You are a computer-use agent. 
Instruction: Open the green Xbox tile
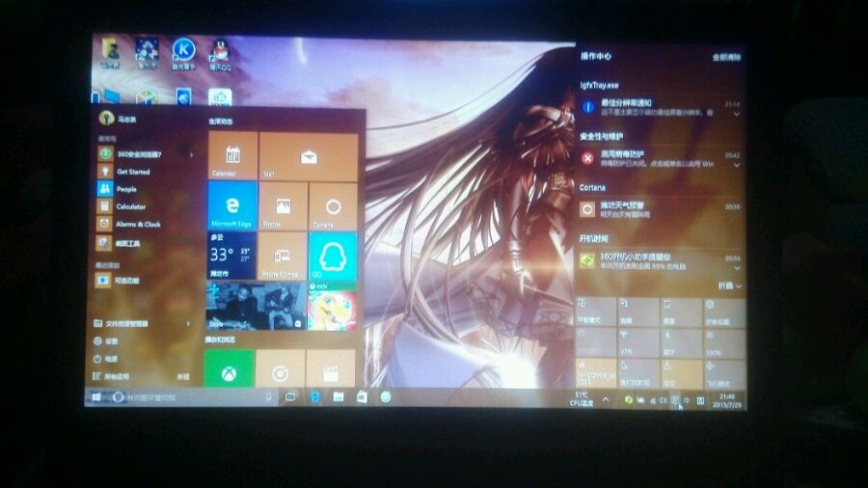click(230, 368)
